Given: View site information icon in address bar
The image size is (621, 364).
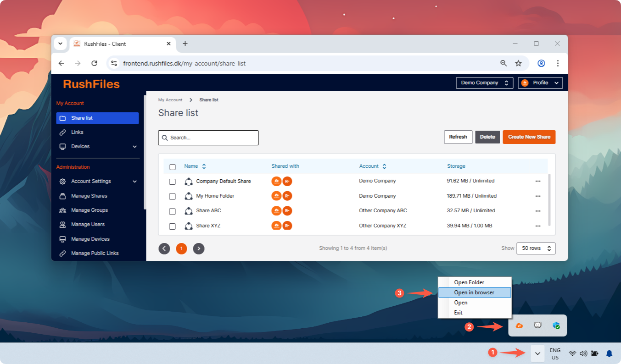Looking at the screenshot, I should (x=114, y=63).
